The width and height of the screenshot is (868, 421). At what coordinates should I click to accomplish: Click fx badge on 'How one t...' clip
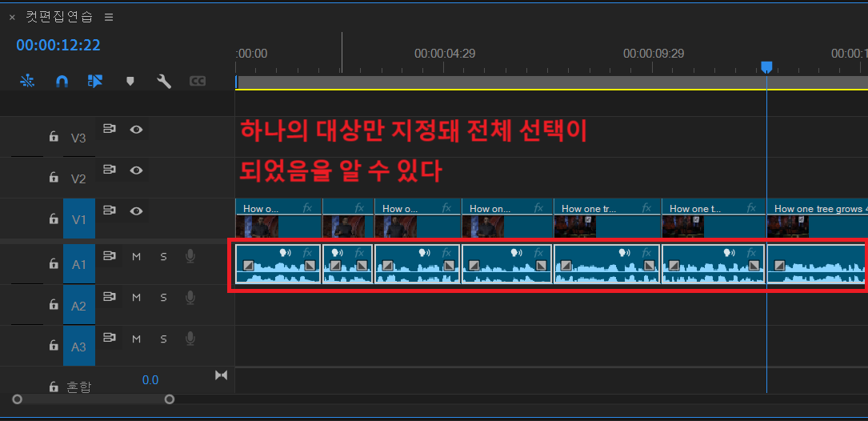point(752,208)
